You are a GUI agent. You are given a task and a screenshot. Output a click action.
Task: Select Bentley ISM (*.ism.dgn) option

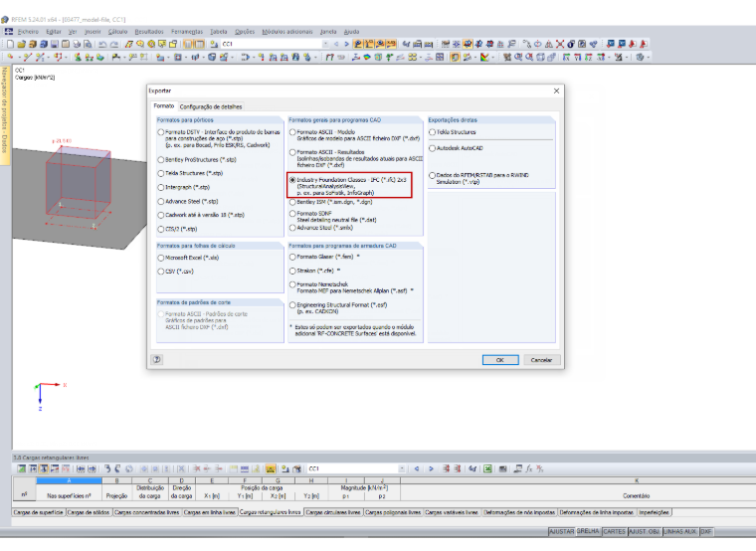[x=292, y=202]
